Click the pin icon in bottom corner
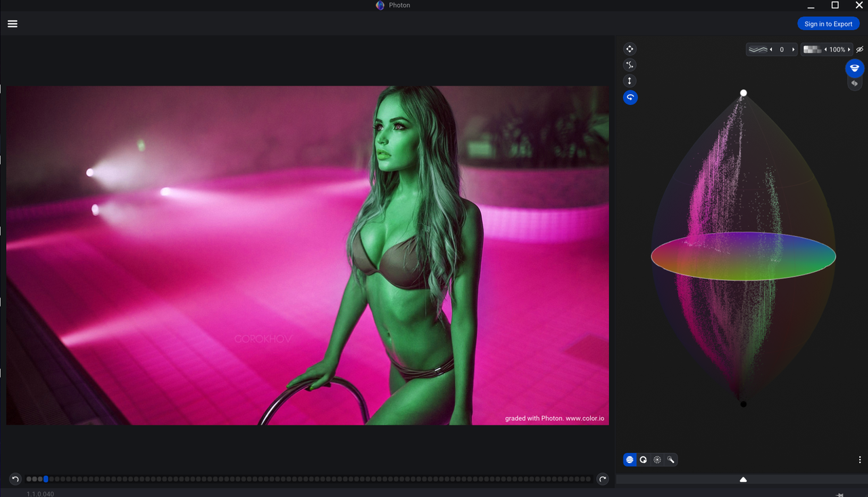The height and width of the screenshot is (497, 868). point(841,494)
